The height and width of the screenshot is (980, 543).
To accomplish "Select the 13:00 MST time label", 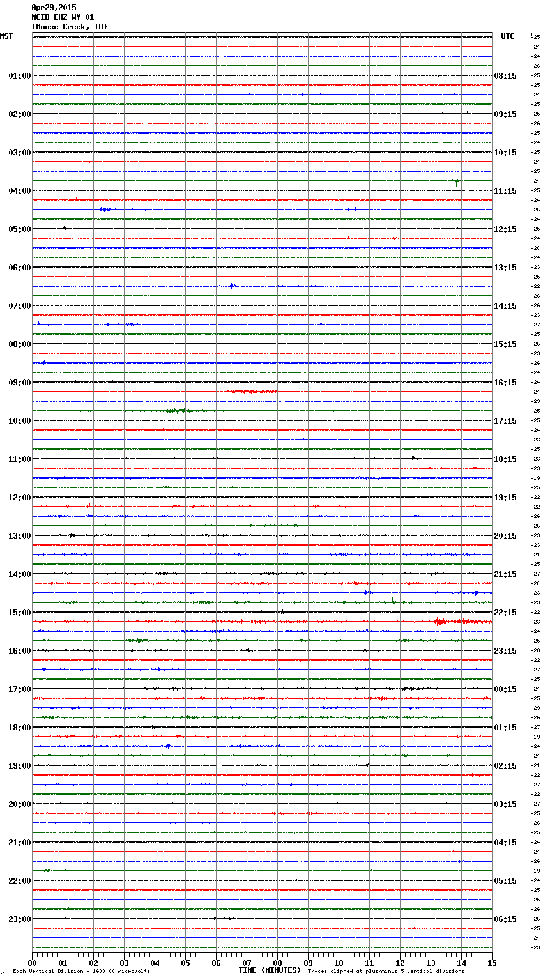I will [20, 536].
